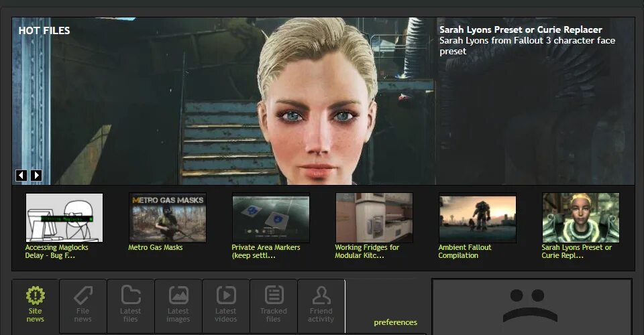
Task: Select the HOT FILES heading
Action: [44, 31]
